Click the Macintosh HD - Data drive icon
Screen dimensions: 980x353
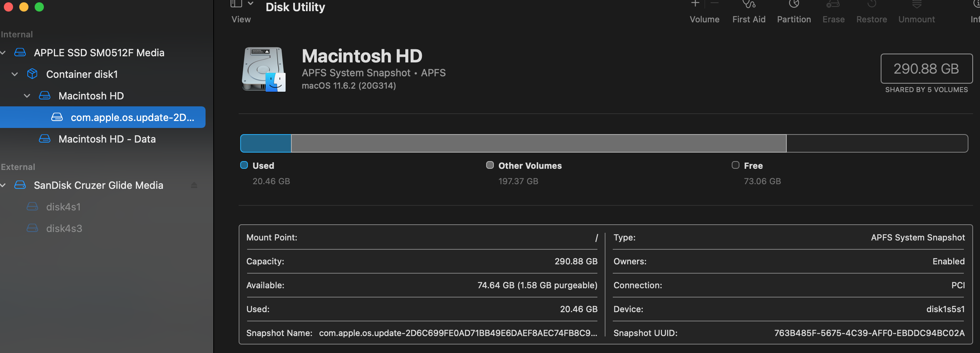point(45,139)
